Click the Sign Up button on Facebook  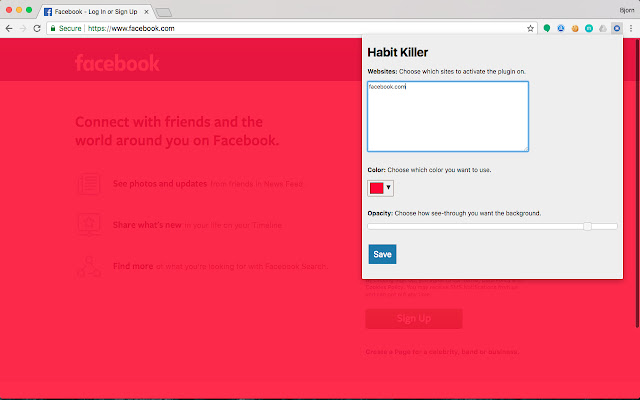tap(414, 318)
